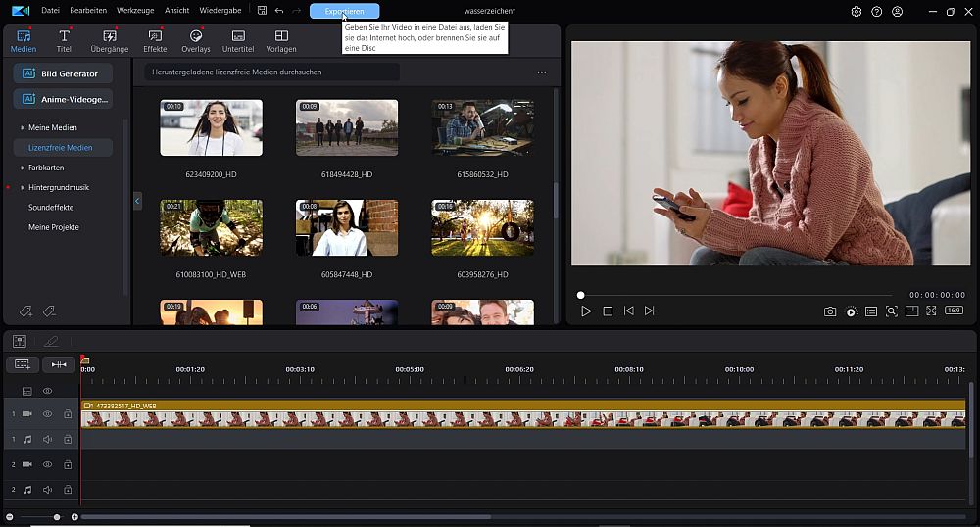Screen dimensions: 980x527
Task: Select the 605847448_HD video thumbnail
Action: (347, 227)
